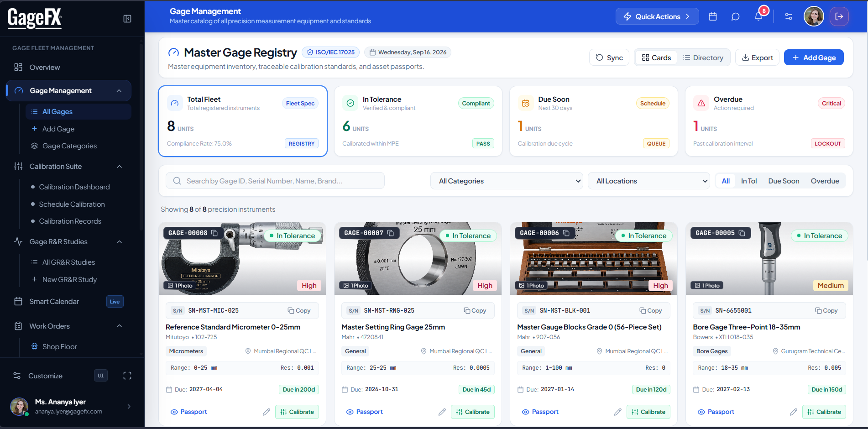Click the logout icon button
868x429 pixels.
click(839, 16)
